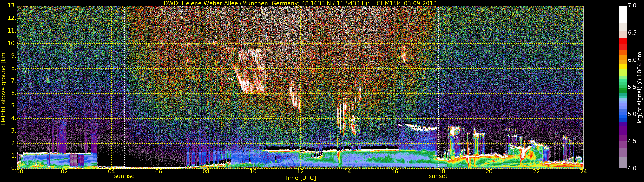Click the height-axis tick label "7."
This screenshot has width=644, height=182.
(13, 81)
